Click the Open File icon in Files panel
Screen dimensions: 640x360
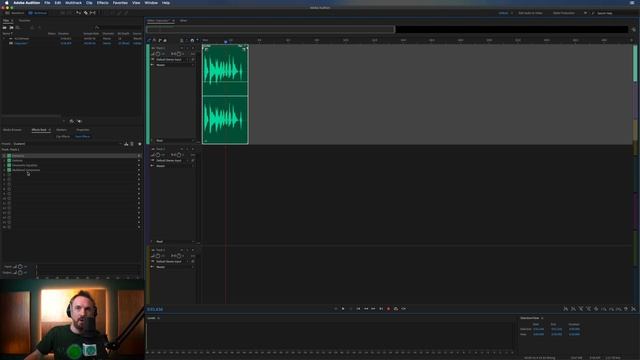click(4, 27)
